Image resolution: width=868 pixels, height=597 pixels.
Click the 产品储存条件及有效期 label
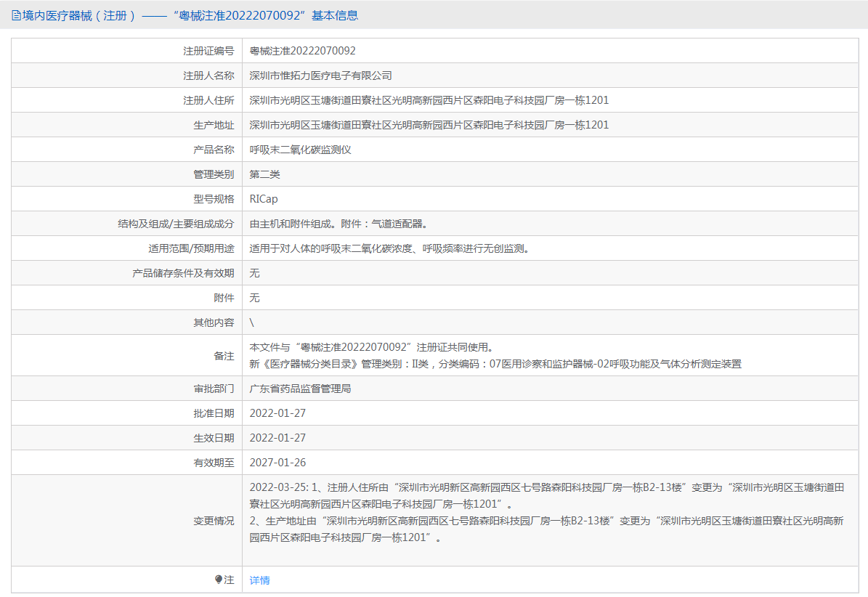click(183, 273)
